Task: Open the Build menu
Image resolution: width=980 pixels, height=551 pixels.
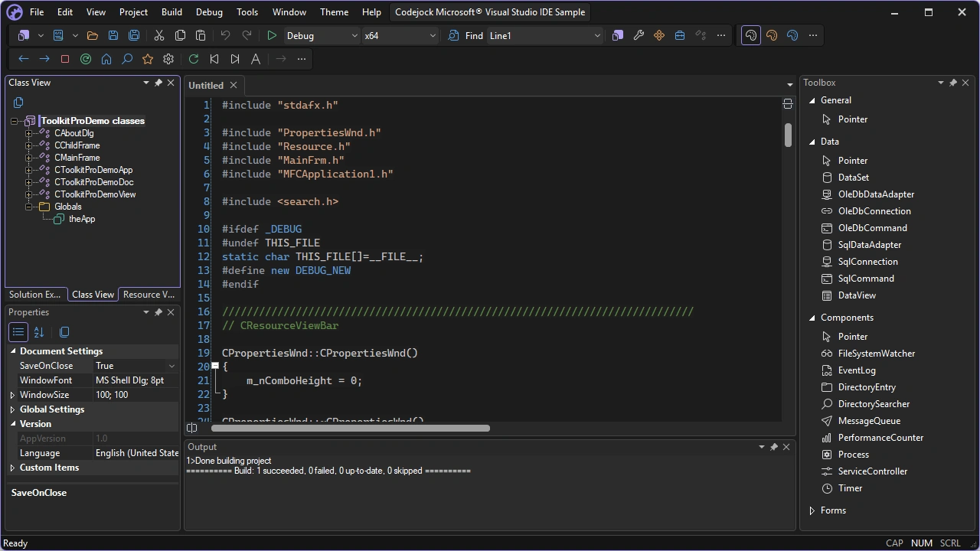Action: (171, 12)
